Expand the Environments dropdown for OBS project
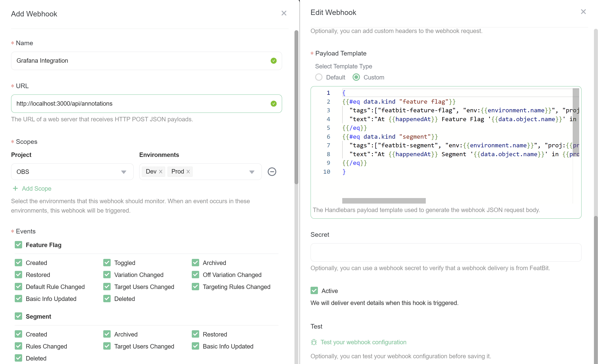 coord(253,171)
